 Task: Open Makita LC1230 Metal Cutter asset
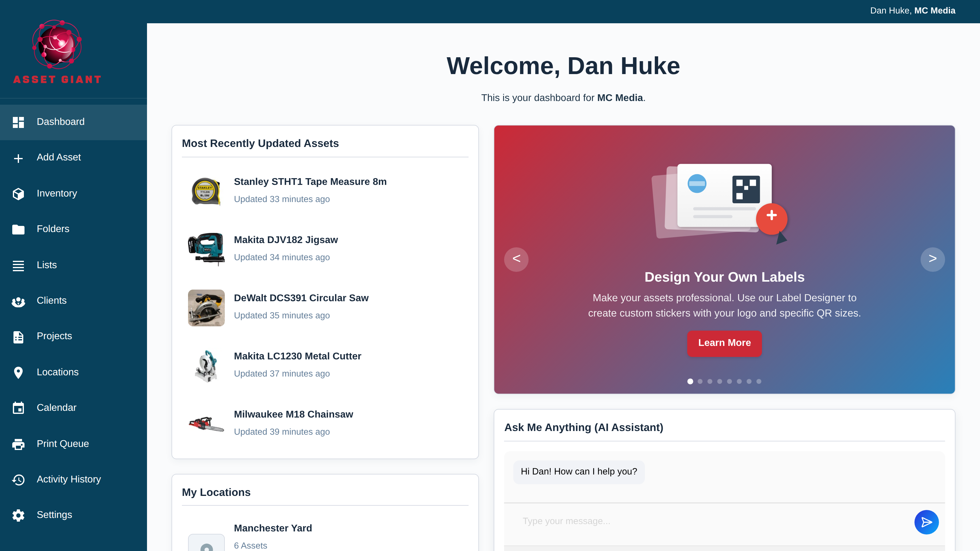tap(297, 356)
